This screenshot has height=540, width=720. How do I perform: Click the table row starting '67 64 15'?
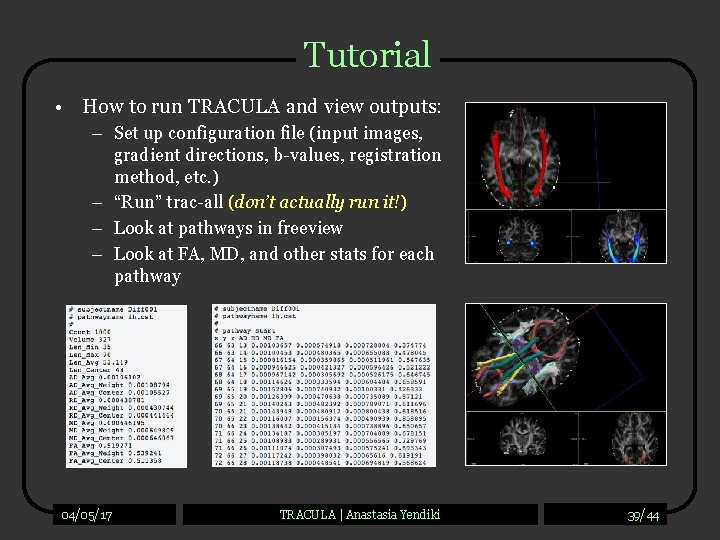click(322, 360)
